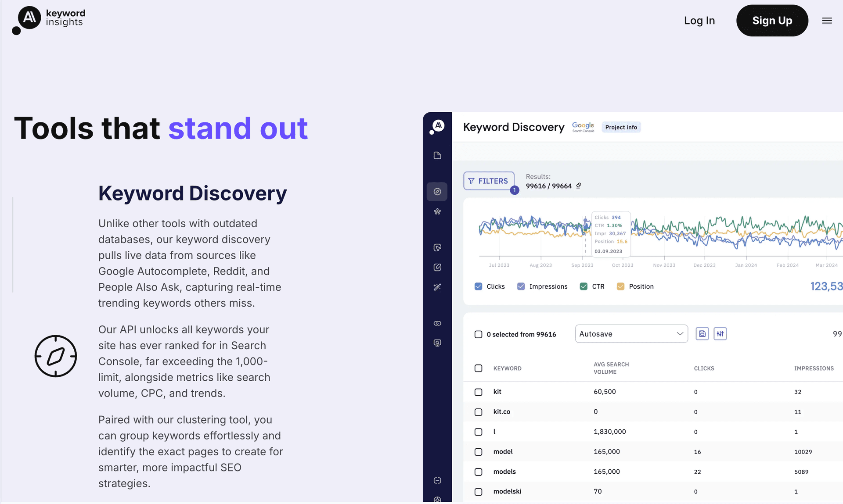Viewport: 843px width, 504px height.
Task: Open the monitor search sidebar icon
Action: [x=437, y=343]
